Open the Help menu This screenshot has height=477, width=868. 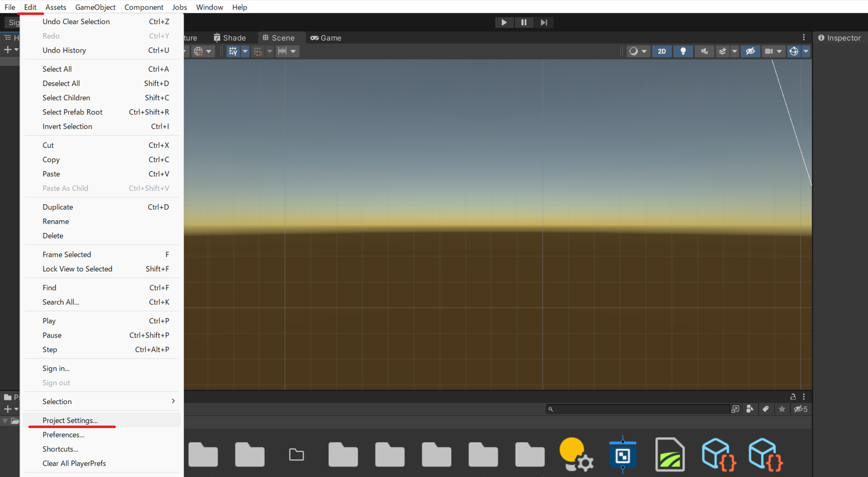pos(240,7)
